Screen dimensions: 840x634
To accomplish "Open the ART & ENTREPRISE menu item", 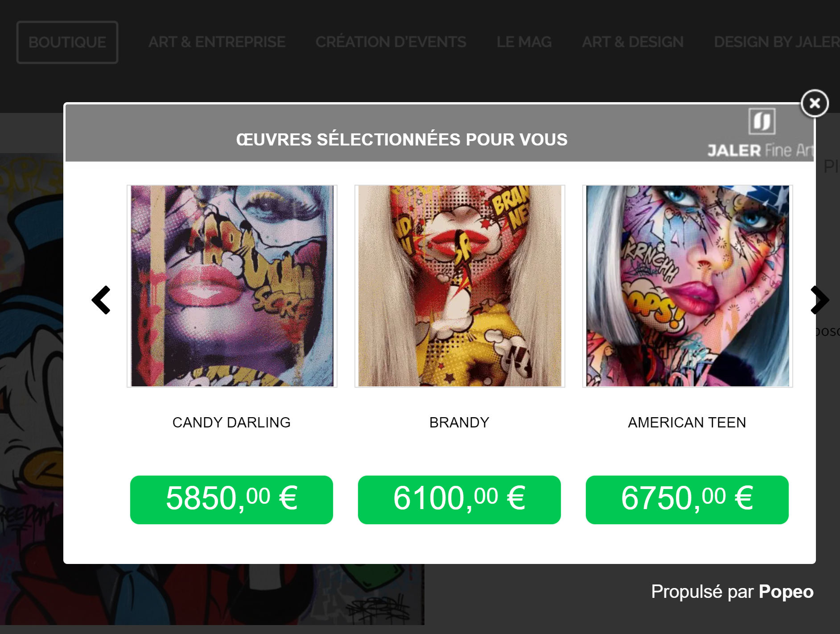I will (x=217, y=42).
